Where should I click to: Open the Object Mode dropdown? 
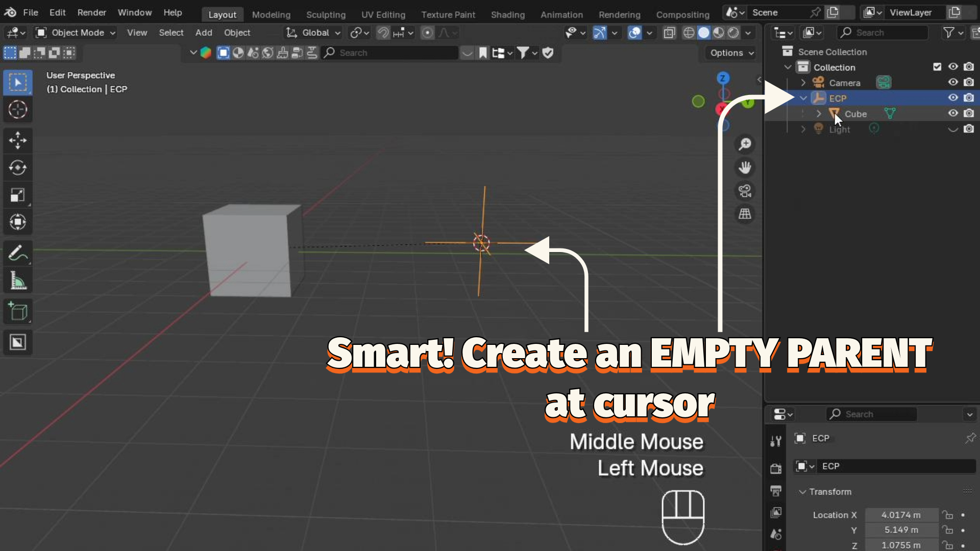point(76,33)
